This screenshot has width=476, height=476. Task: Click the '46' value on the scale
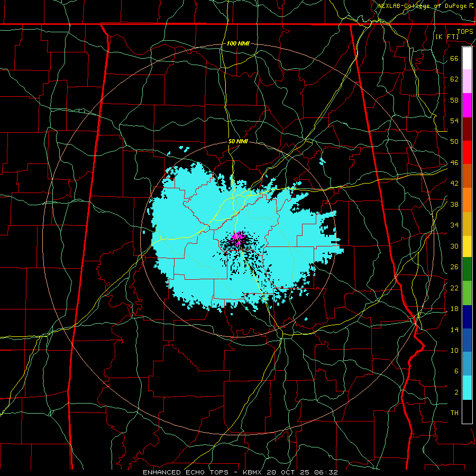pos(454,163)
